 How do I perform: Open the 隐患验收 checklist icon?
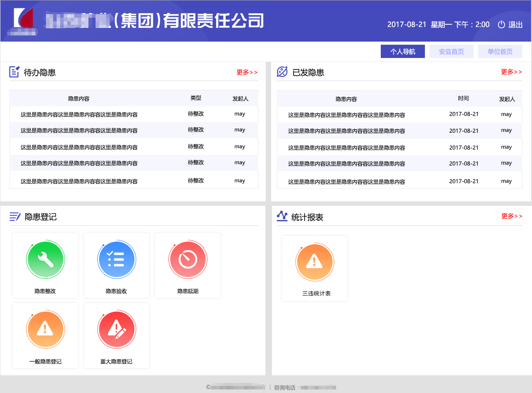(116, 260)
